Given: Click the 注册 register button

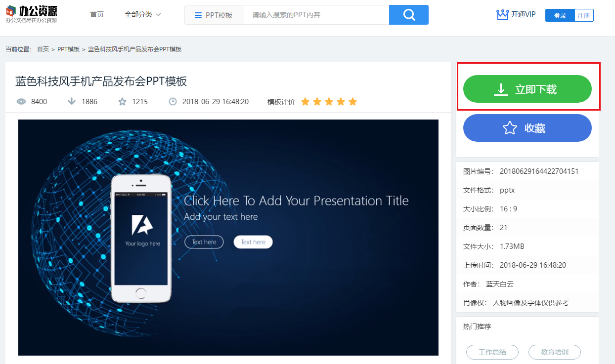Looking at the screenshot, I should click(x=584, y=15).
